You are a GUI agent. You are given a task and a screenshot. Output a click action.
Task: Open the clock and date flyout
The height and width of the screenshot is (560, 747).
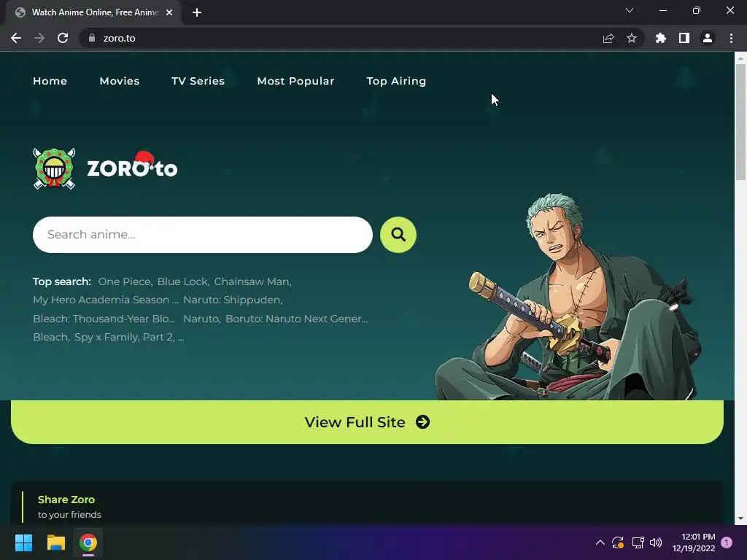coord(694,542)
